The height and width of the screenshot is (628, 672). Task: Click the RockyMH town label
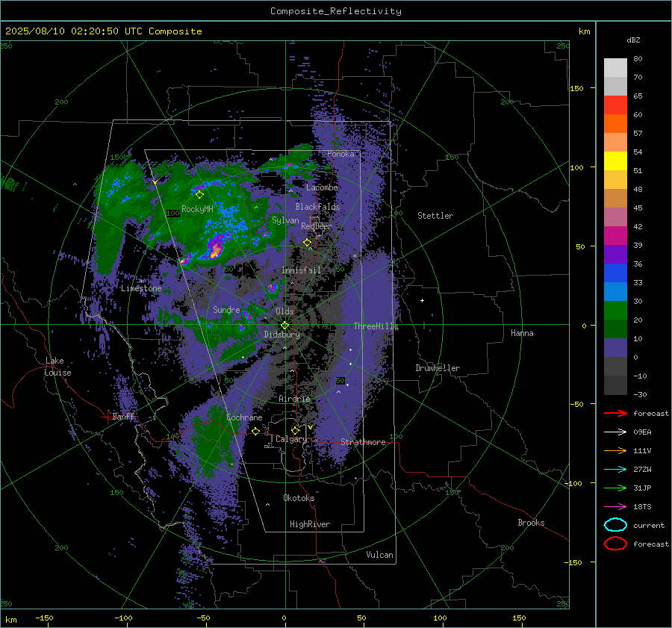[x=197, y=209]
